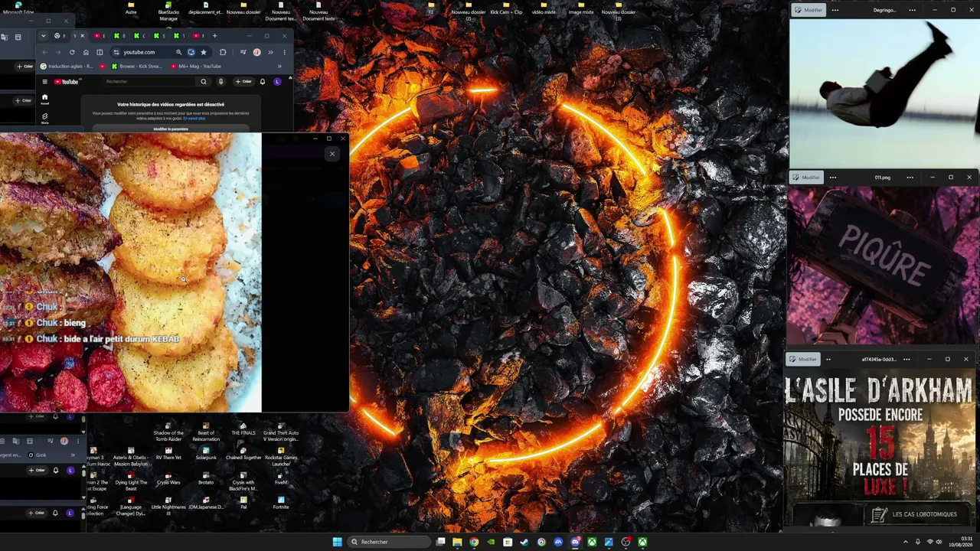Open the 'traduction aglais' bookmark
The width and height of the screenshot is (980, 551).
tap(67, 67)
